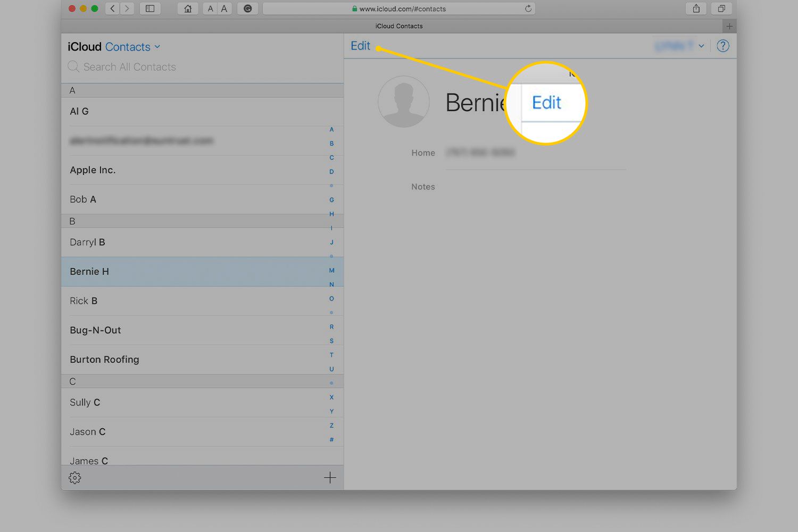
Task: Select contact Darryl B
Action: 202,242
